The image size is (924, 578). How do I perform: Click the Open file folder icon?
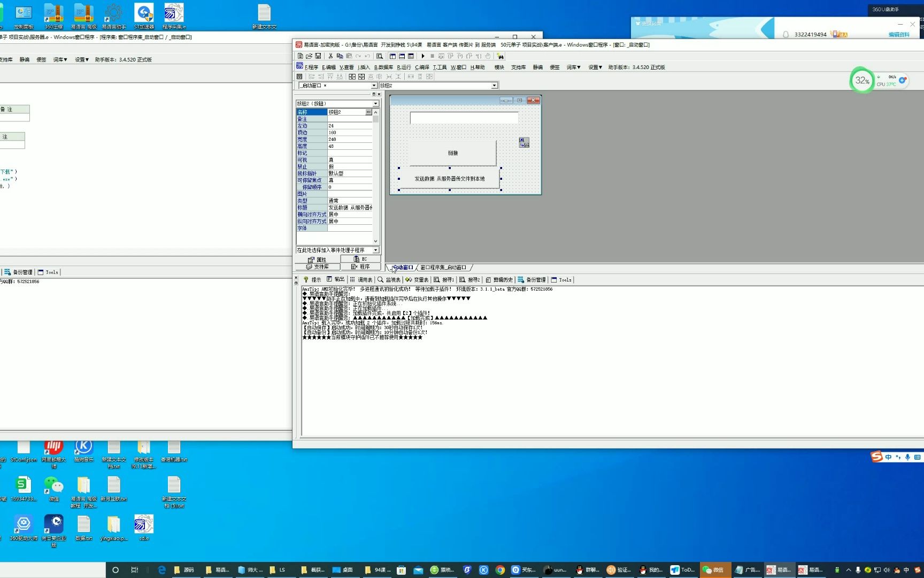point(309,56)
